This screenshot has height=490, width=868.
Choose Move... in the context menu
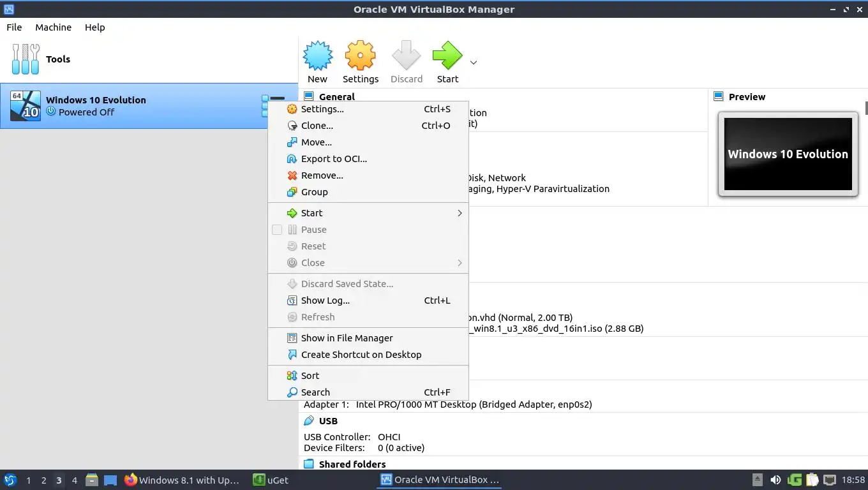368,142
